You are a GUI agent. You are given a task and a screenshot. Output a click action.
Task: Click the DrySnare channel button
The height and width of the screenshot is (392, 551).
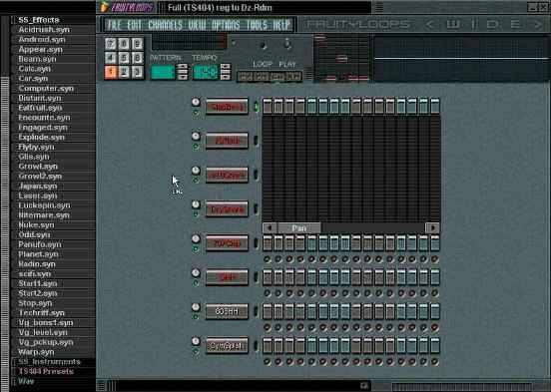[x=227, y=209]
